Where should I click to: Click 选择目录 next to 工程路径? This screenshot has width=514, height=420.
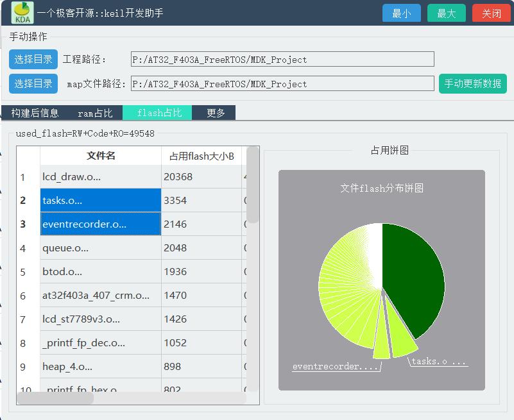pos(33,59)
